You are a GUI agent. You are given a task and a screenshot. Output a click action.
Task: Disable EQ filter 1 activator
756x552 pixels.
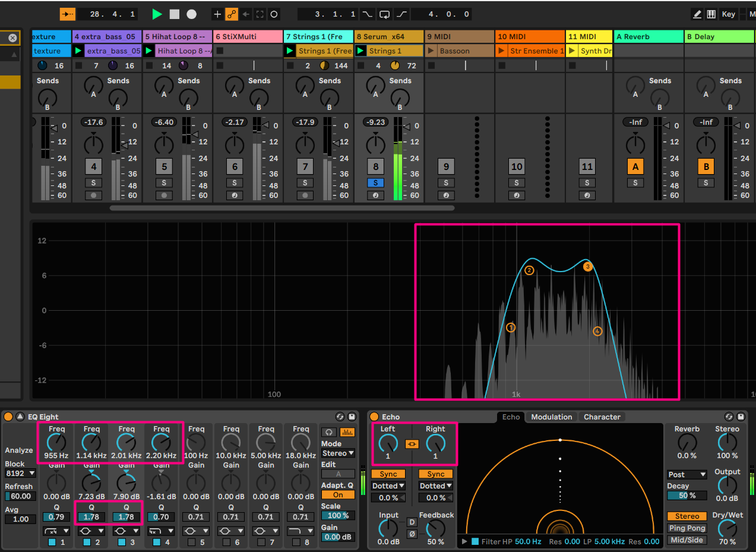[51, 542]
